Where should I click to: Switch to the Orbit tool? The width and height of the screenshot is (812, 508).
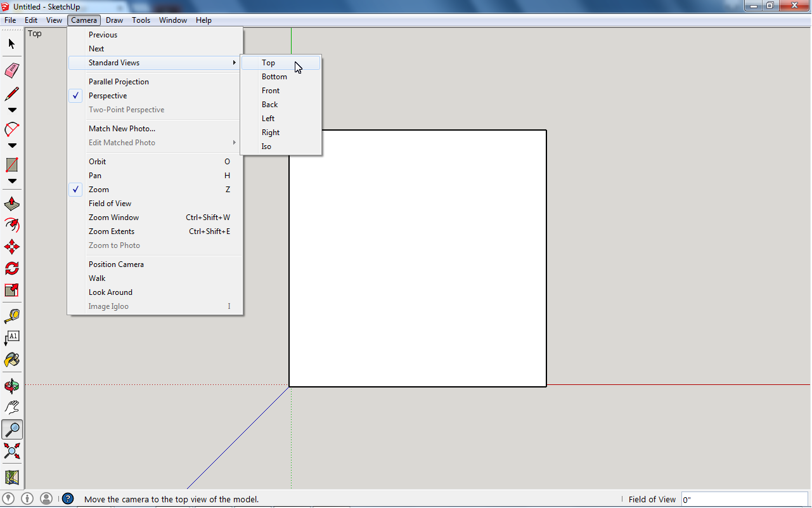(x=11, y=385)
